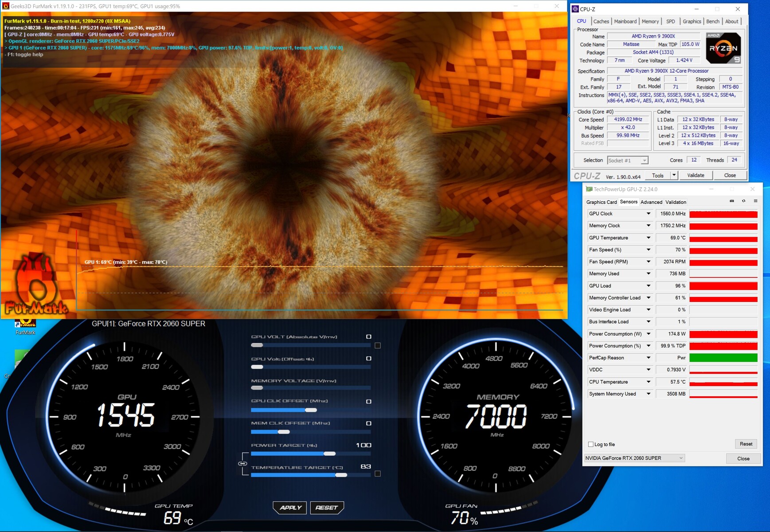Expand the Memory Clock sensor dropdown

coord(648,226)
